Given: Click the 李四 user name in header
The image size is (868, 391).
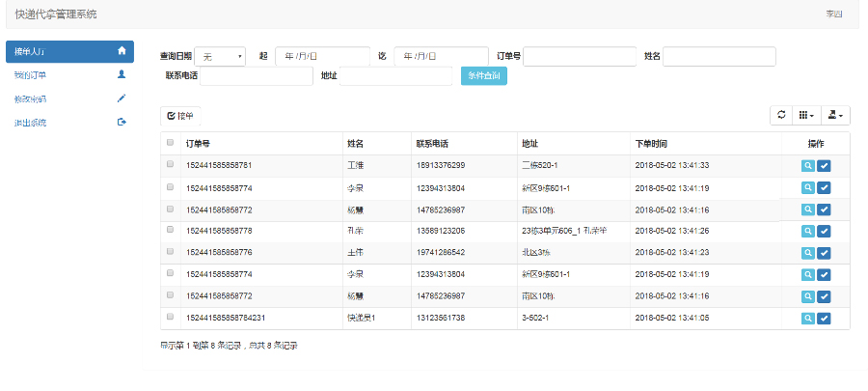Looking at the screenshot, I should click(x=833, y=14).
